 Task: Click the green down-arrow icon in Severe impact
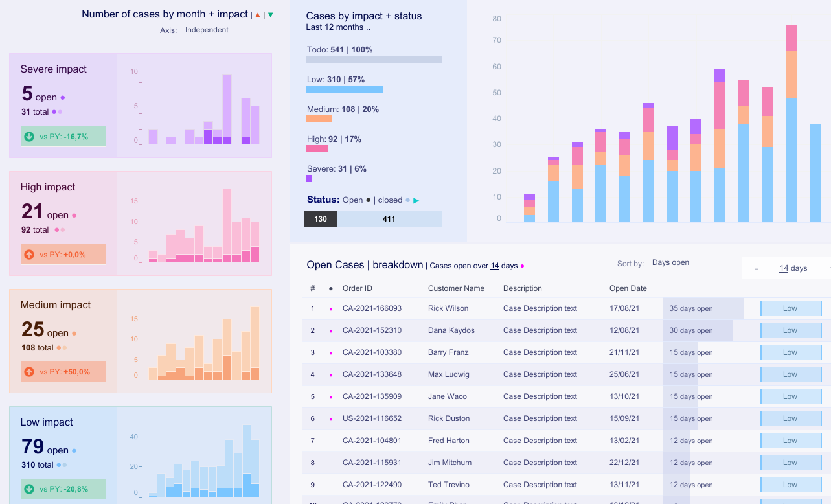29,137
